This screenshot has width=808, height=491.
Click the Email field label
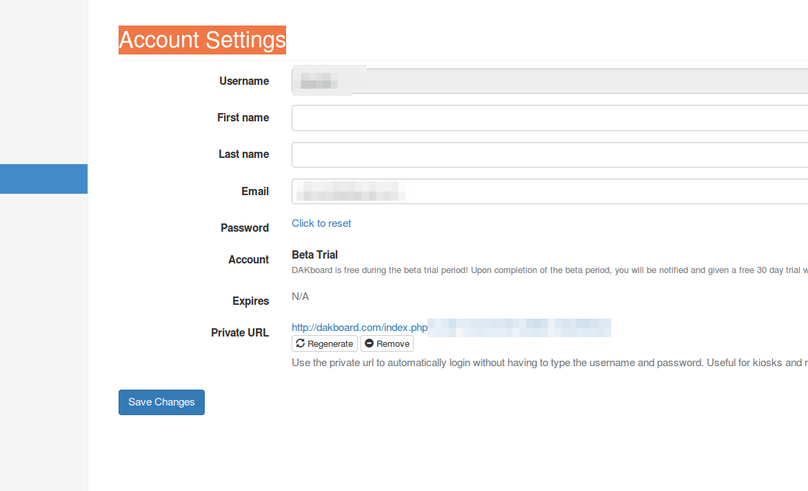click(x=255, y=191)
